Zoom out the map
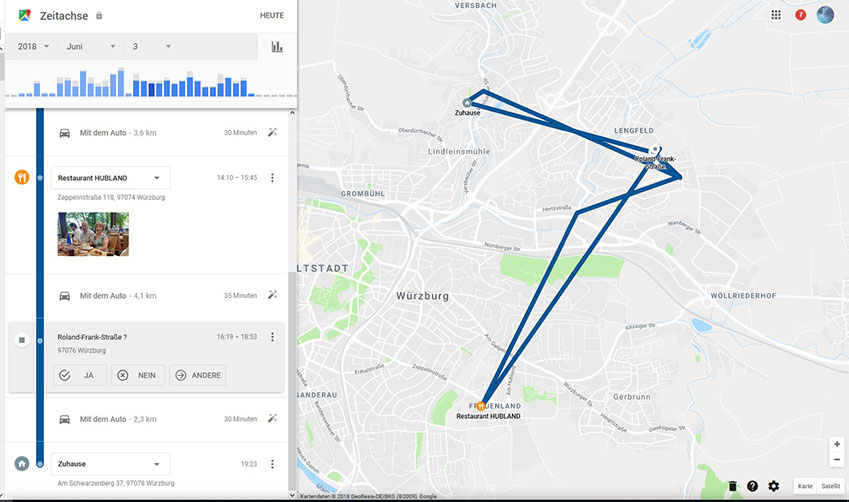 pos(837,459)
